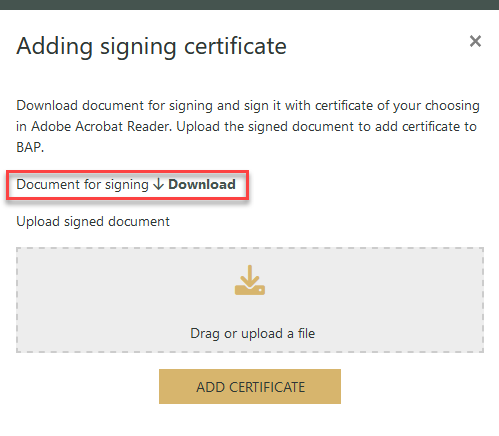Click empty area right of the upload icon
This screenshot has height=436, width=499.
(373, 280)
